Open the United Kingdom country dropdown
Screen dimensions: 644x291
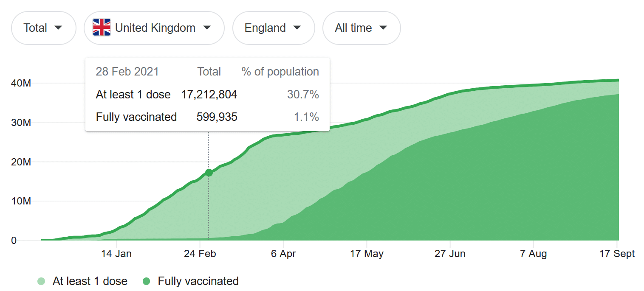(x=154, y=28)
